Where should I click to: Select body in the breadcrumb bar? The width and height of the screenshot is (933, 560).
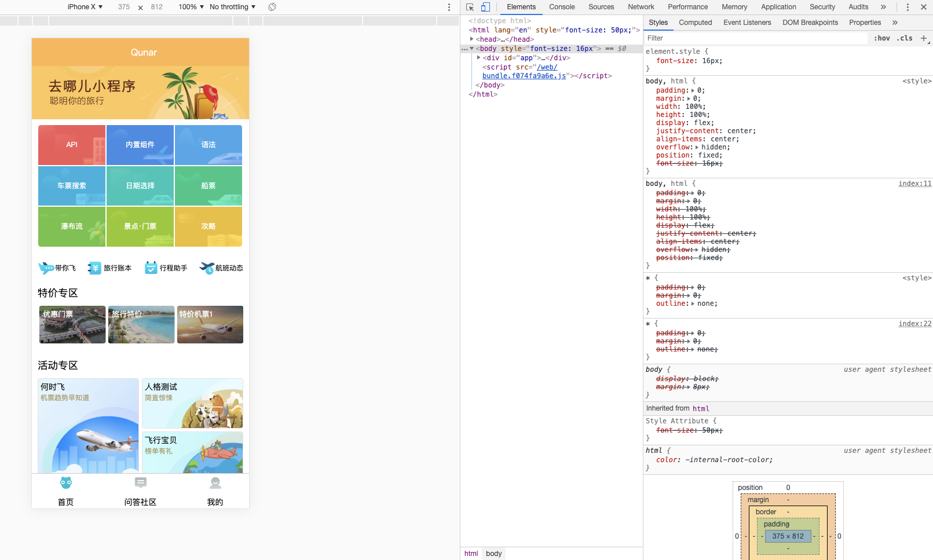click(x=494, y=554)
